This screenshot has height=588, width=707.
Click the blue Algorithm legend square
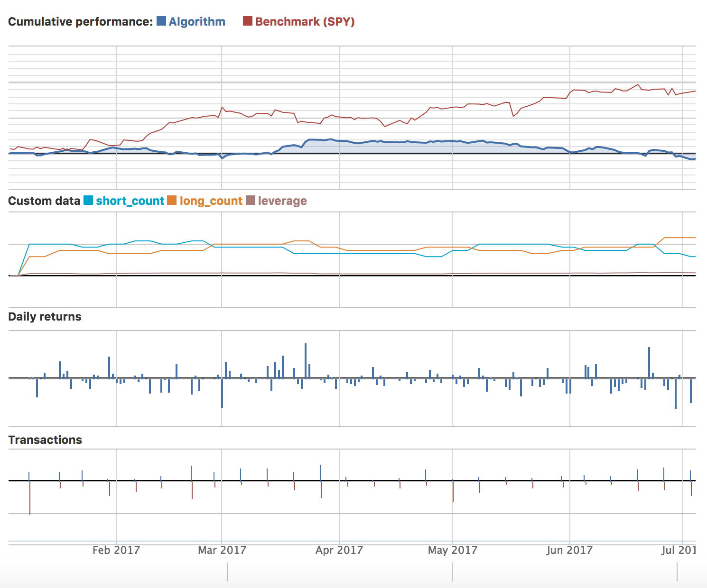(161, 21)
